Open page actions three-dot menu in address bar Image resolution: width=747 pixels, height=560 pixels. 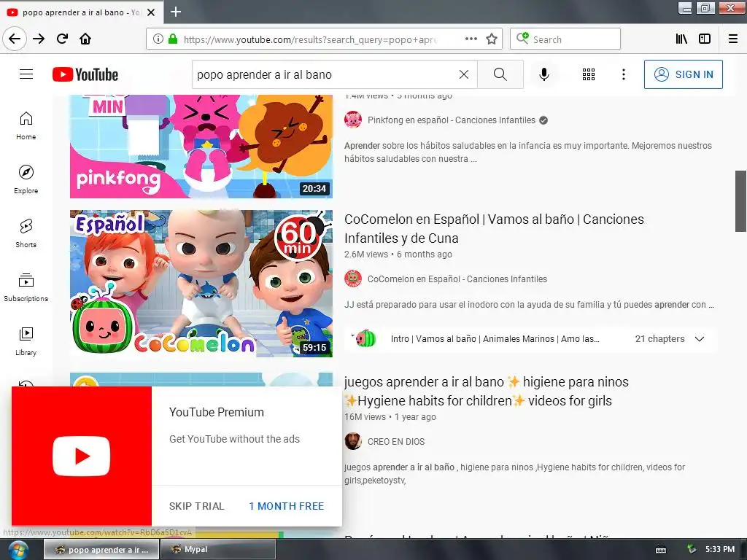471,39
